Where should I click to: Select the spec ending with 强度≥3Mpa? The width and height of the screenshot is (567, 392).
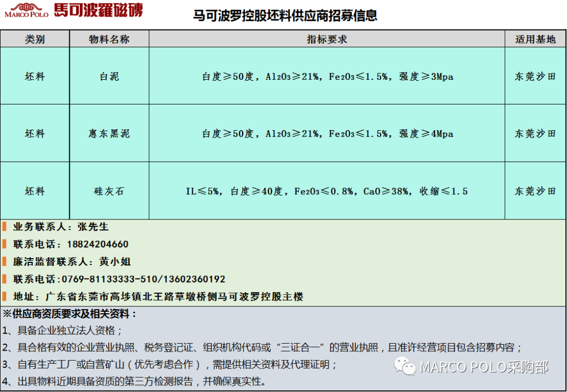[328, 76]
